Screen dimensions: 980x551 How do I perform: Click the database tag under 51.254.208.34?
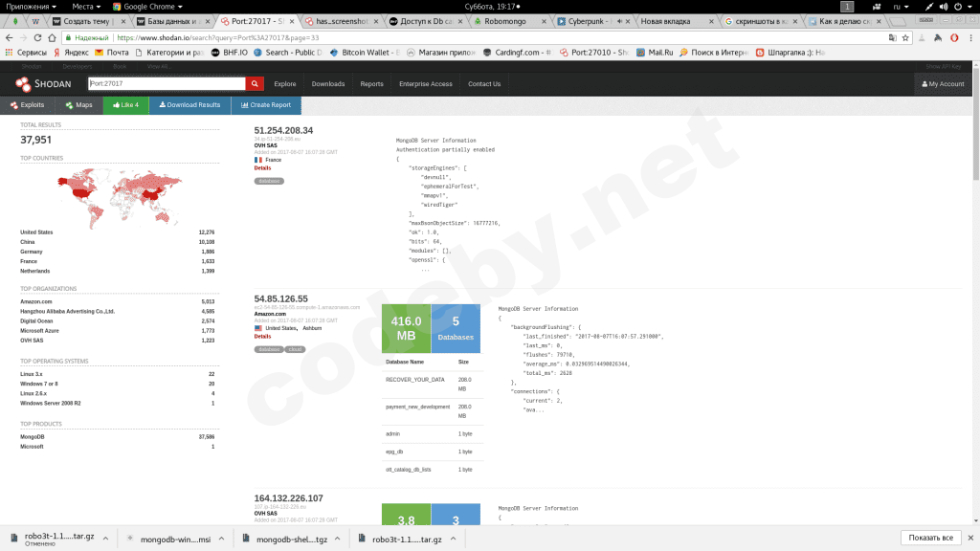pyautogui.click(x=269, y=181)
